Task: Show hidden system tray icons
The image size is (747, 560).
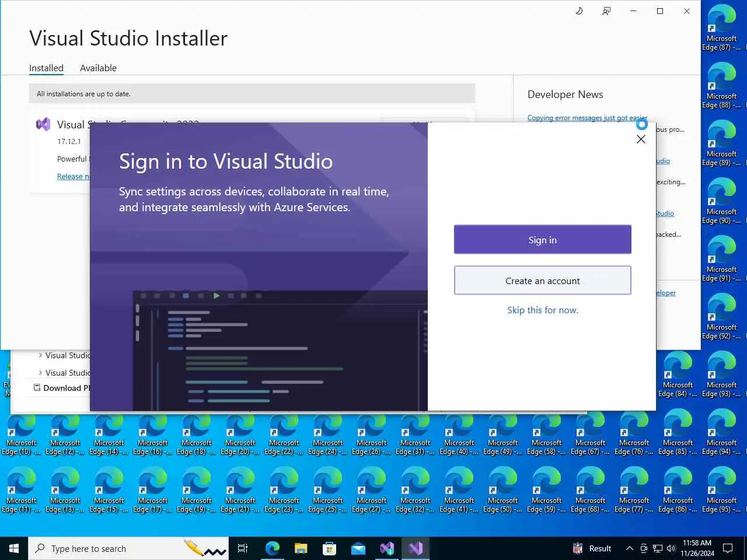Action: click(x=629, y=548)
